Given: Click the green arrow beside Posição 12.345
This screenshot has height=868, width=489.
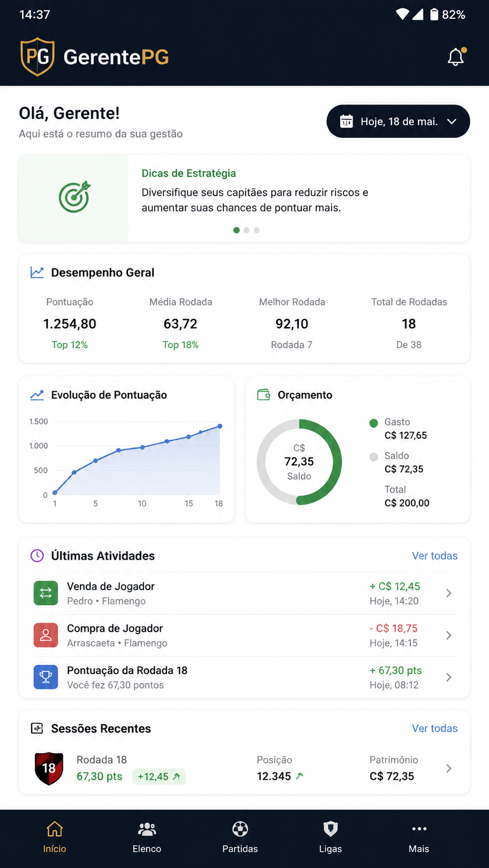Looking at the screenshot, I should (299, 776).
